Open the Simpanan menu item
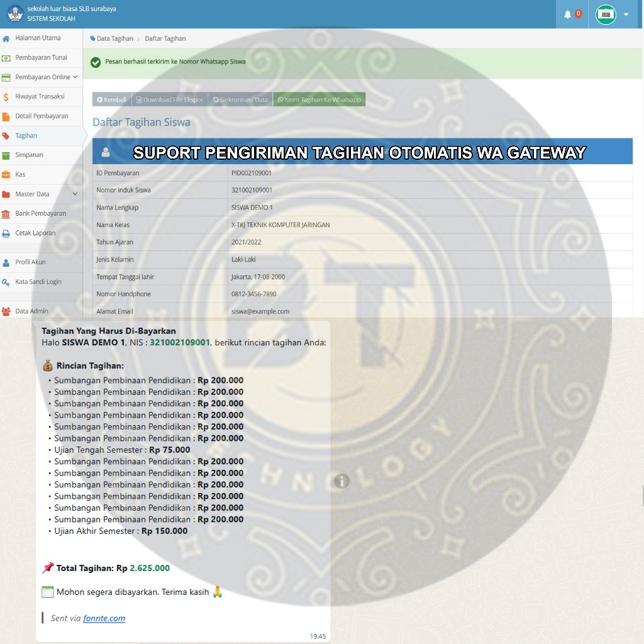This screenshot has width=644, height=644. pos(29,155)
